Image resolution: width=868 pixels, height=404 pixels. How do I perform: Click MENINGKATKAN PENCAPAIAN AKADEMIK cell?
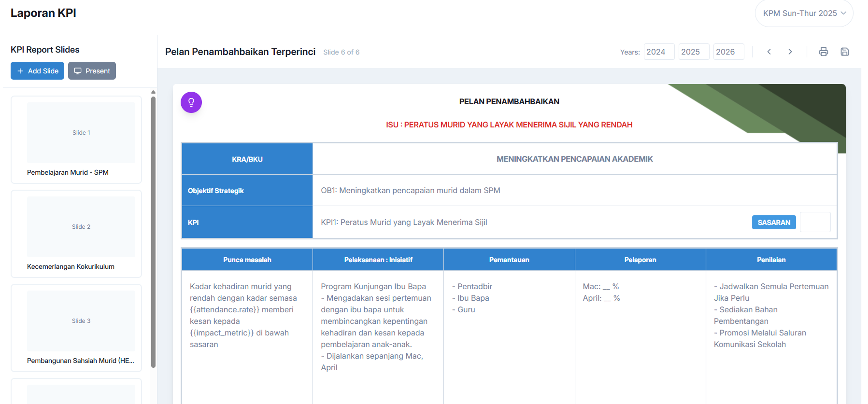[x=575, y=159]
